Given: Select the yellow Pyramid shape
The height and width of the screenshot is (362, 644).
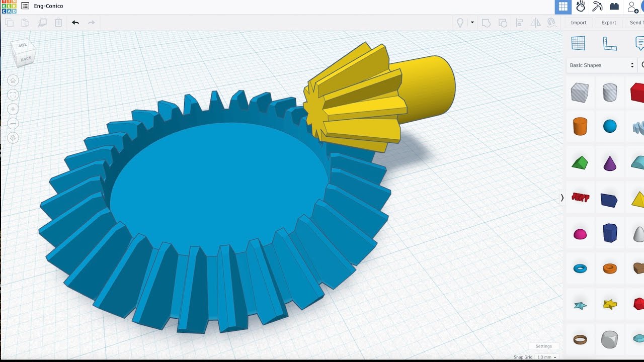Looking at the screenshot, I should [x=638, y=199].
